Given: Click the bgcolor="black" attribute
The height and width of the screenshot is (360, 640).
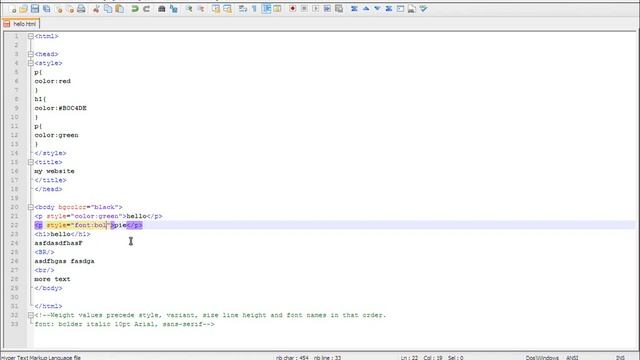Looking at the screenshot, I should click(x=89, y=207).
